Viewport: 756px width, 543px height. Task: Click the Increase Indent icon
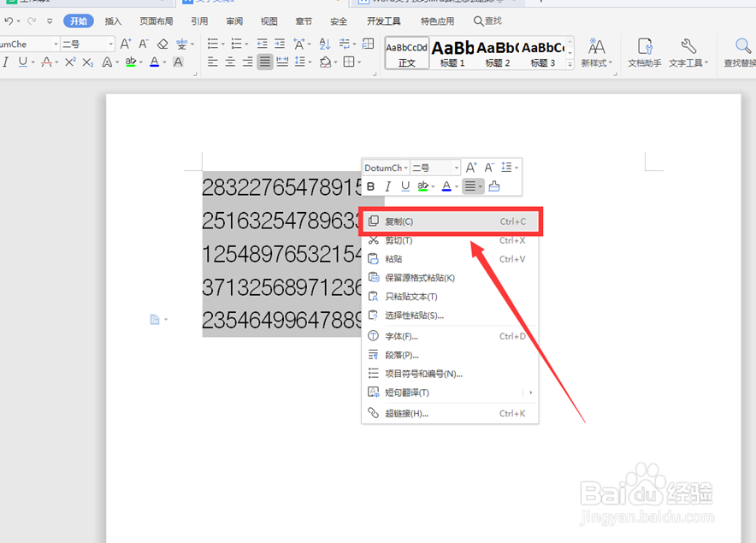(x=280, y=44)
